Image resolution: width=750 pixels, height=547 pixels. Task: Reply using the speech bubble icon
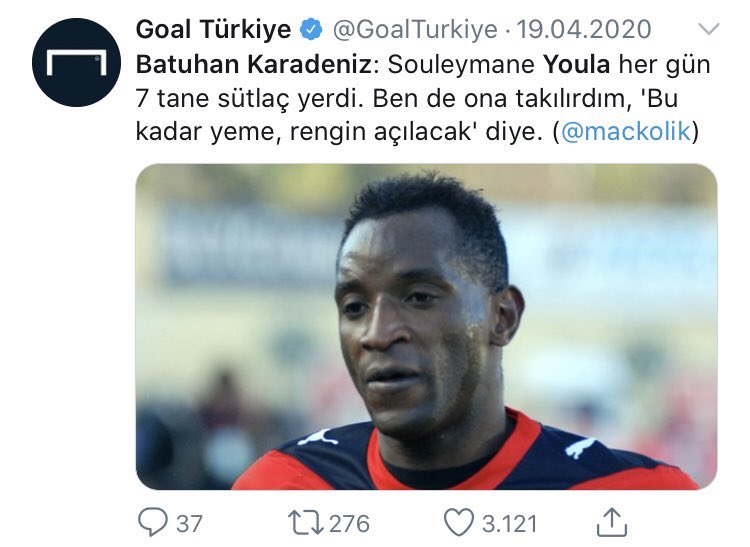point(153,522)
